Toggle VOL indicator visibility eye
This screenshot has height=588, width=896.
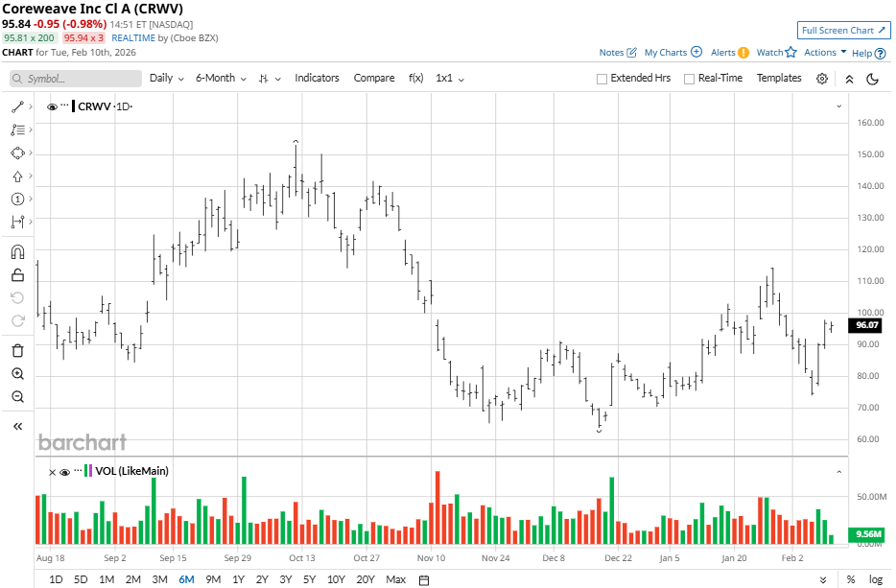[x=64, y=472]
